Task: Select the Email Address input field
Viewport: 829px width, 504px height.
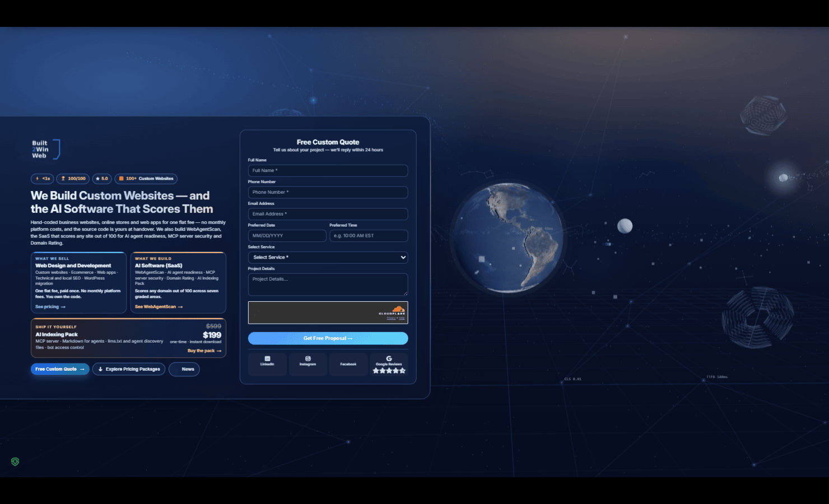Action: (328, 214)
